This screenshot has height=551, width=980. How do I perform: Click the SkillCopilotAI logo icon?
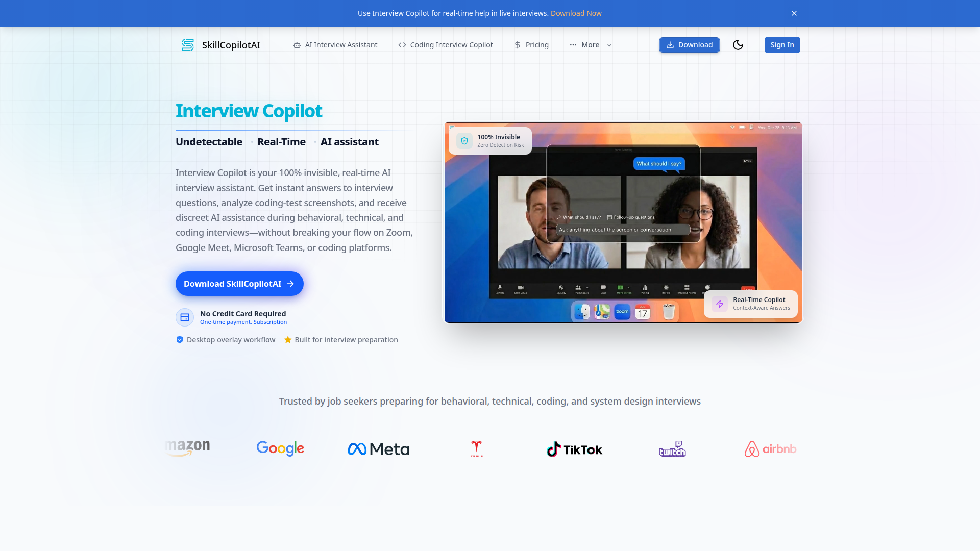pyautogui.click(x=188, y=45)
